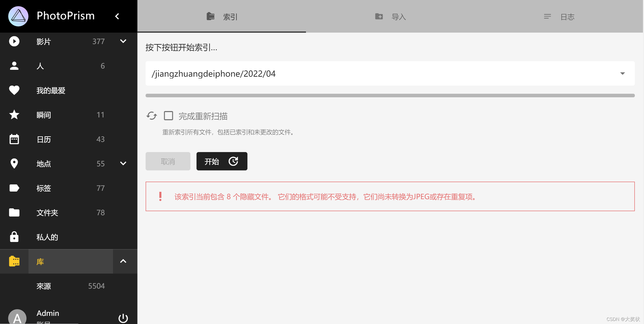Click the hidden files warning message
644x324 pixels.
[x=390, y=196]
